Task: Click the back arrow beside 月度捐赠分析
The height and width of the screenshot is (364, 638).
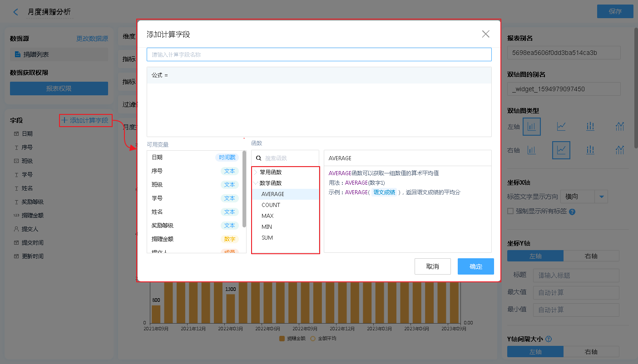Action: [x=16, y=12]
